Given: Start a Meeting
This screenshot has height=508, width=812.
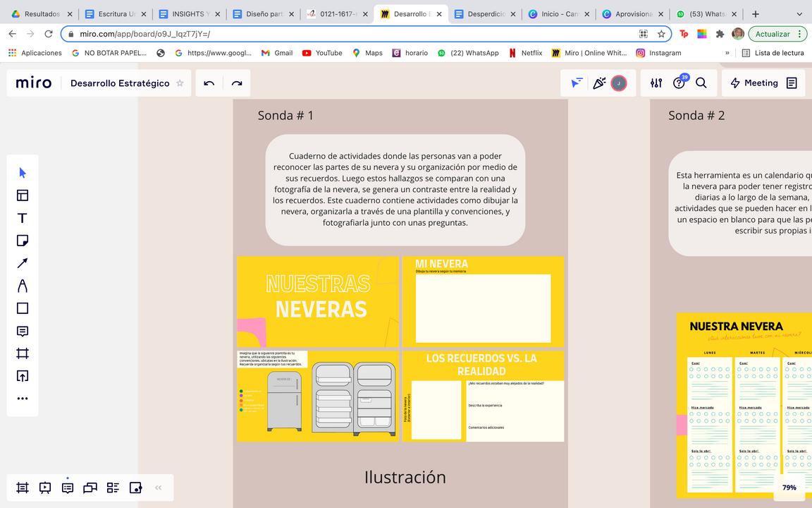Looking at the screenshot, I should click(753, 83).
